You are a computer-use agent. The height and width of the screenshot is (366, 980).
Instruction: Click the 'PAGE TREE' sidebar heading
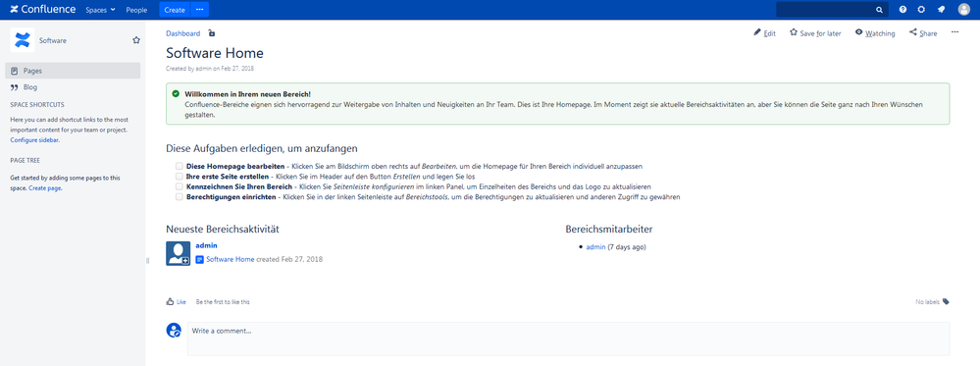coord(25,161)
